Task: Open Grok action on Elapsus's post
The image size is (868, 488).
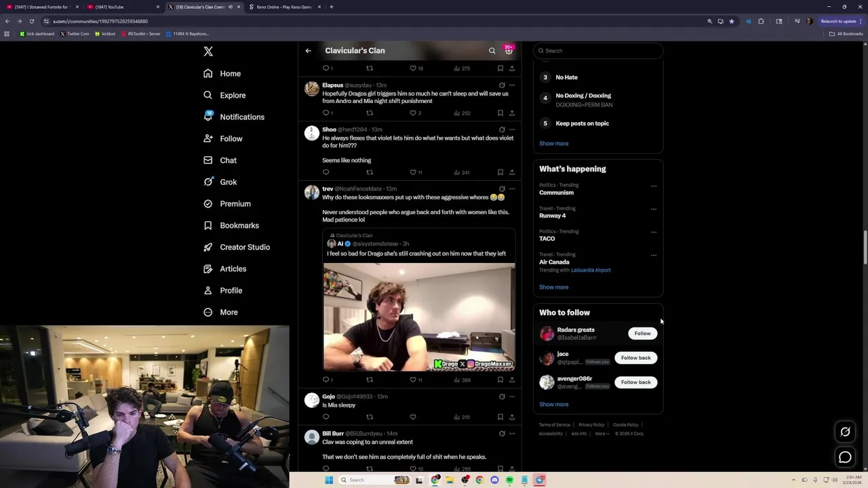Action: 502,85
